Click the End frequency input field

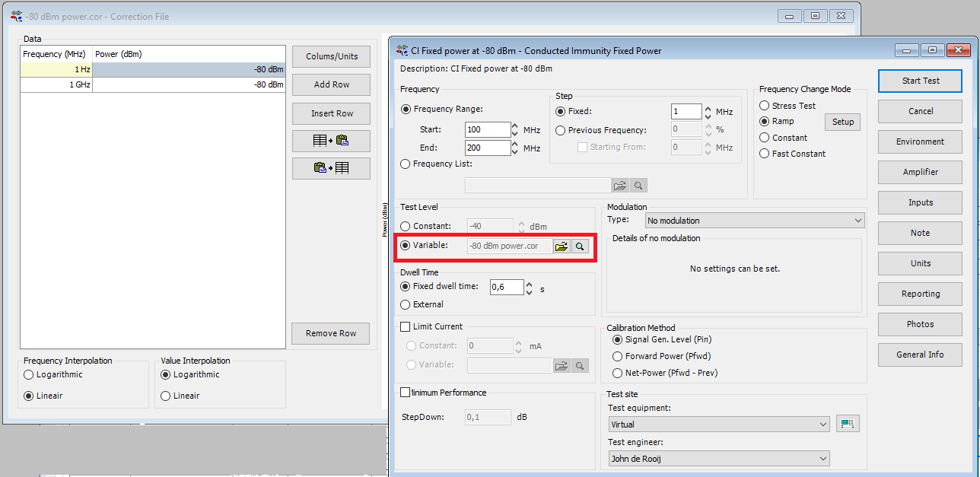(x=487, y=148)
